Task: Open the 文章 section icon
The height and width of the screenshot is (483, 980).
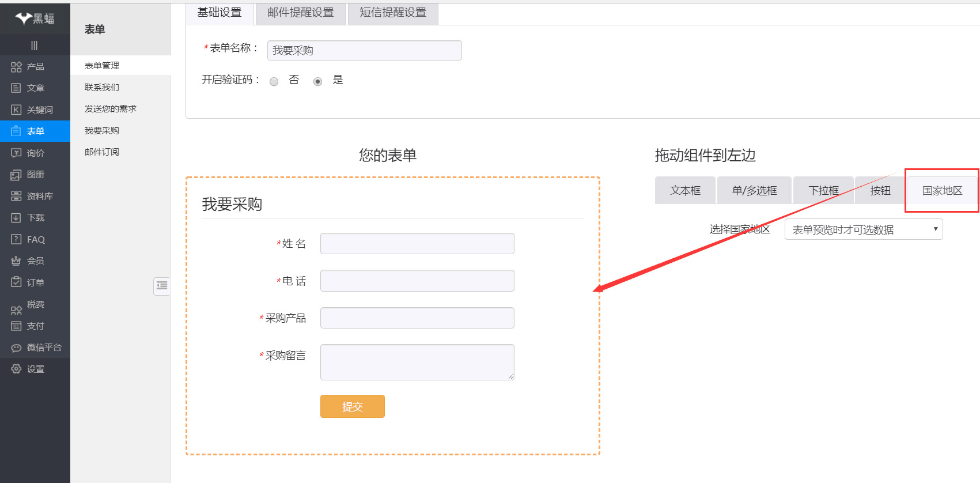Action: (x=16, y=88)
